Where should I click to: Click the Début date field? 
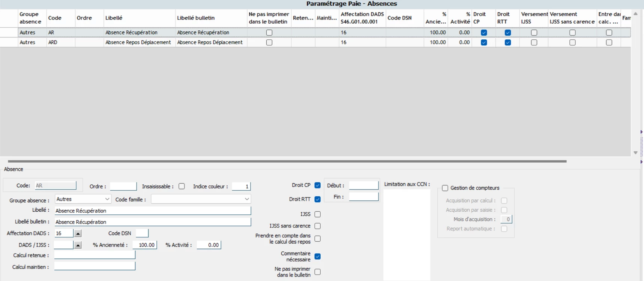pyautogui.click(x=364, y=185)
